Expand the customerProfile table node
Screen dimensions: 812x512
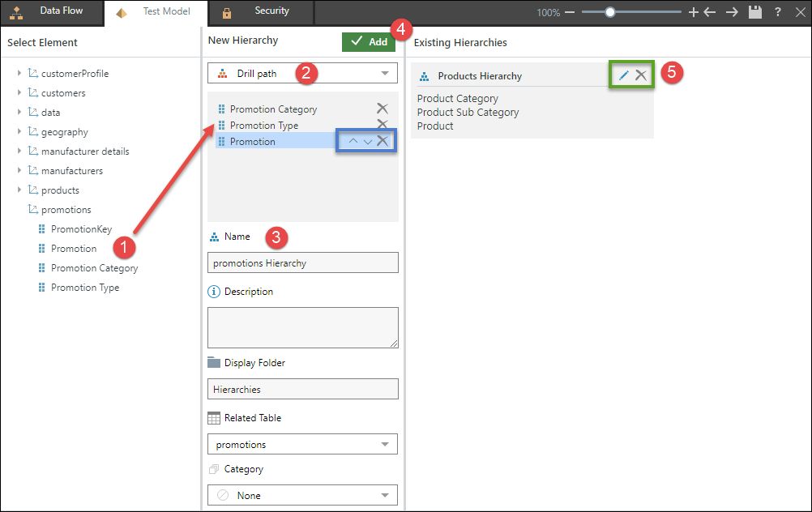[19, 74]
